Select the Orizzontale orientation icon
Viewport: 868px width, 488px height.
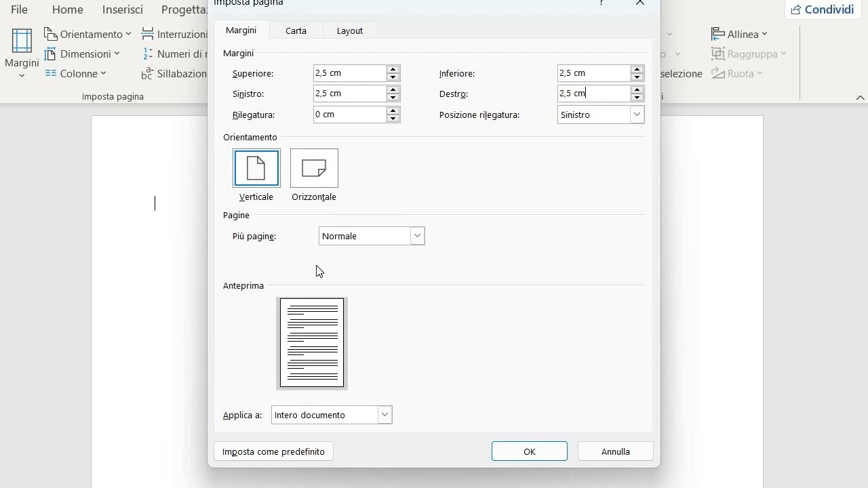point(314,168)
